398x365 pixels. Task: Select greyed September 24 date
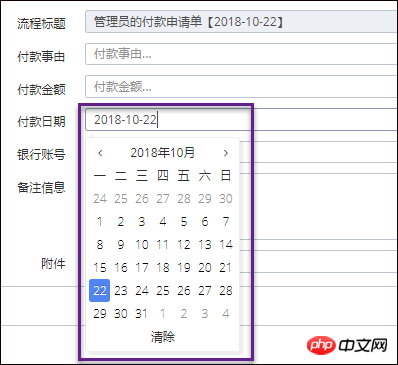(100, 199)
